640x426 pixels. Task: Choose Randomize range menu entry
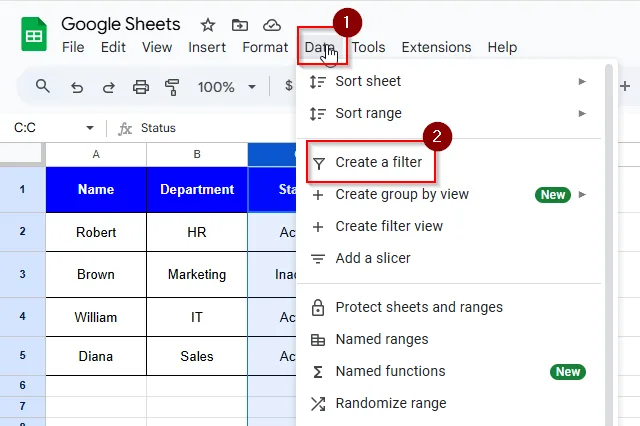(449, 403)
